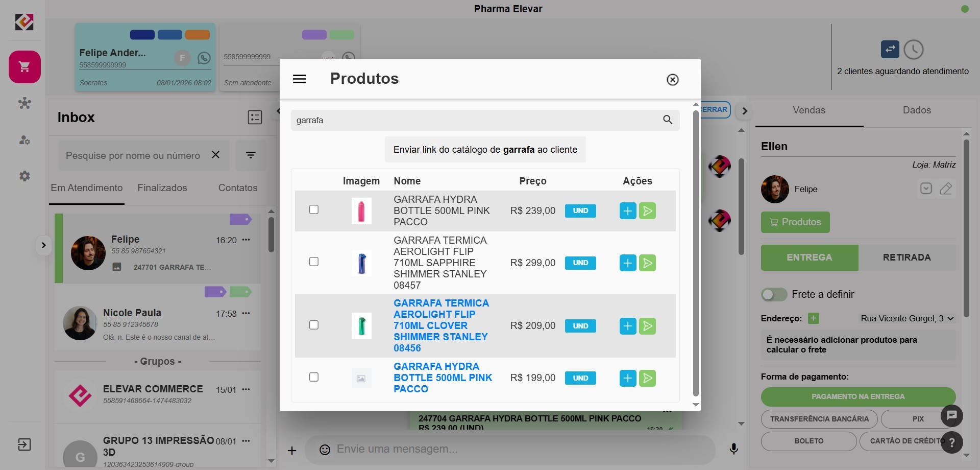980x470 pixels.
Task: Switch to Finalizados tab
Action: tap(162, 188)
